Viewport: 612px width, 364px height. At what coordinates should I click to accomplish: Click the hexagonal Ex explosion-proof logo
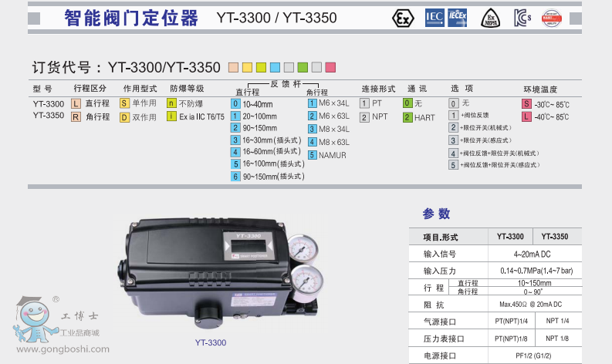pyautogui.click(x=403, y=19)
